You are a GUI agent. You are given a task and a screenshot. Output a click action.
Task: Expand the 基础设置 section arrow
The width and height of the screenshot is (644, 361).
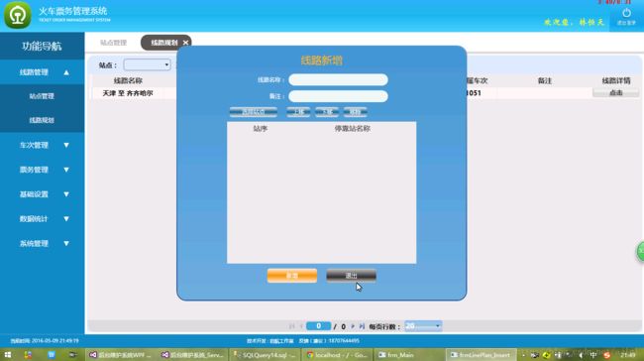(66, 194)
